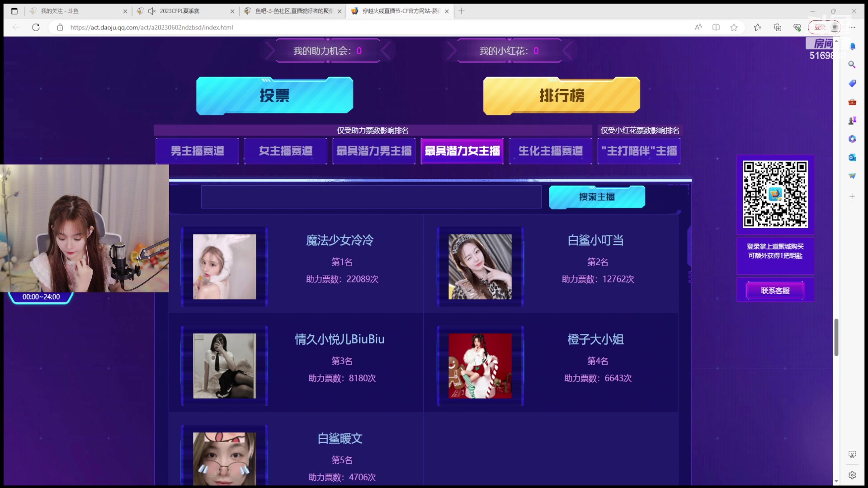Click the streamer search input field
868x488 pixels.
[371, 197]
